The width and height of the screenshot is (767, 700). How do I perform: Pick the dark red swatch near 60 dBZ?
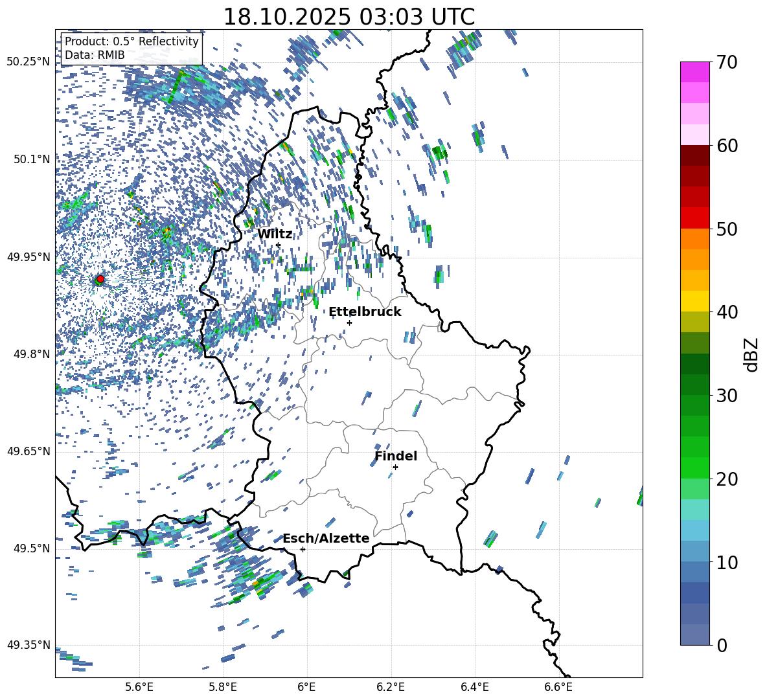click(x=694, y=155)
